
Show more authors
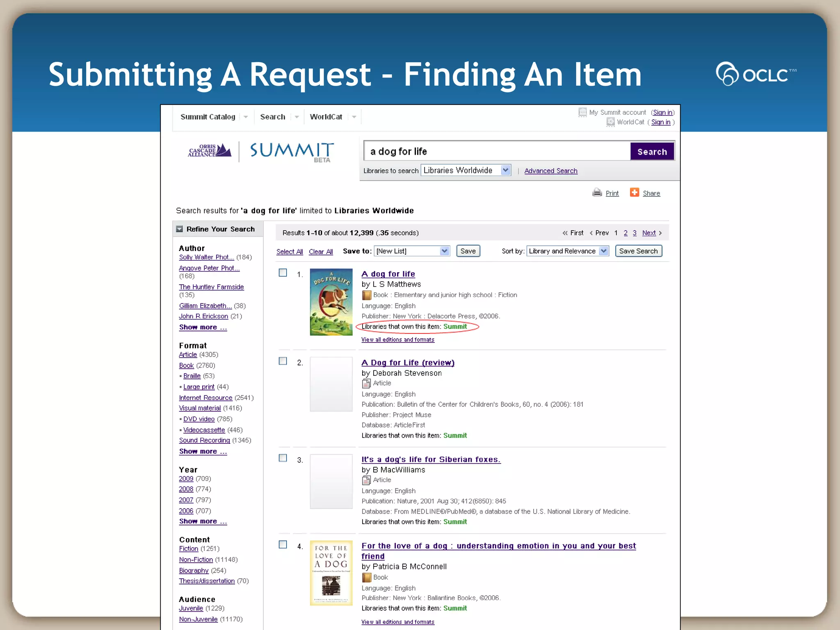click(x=203, y=327)
